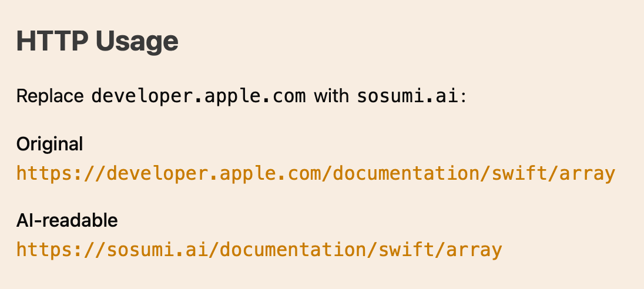644x289 pixels.
Task: Click the word "Replace" in the sentence
Action: click(x=50, y=96)
